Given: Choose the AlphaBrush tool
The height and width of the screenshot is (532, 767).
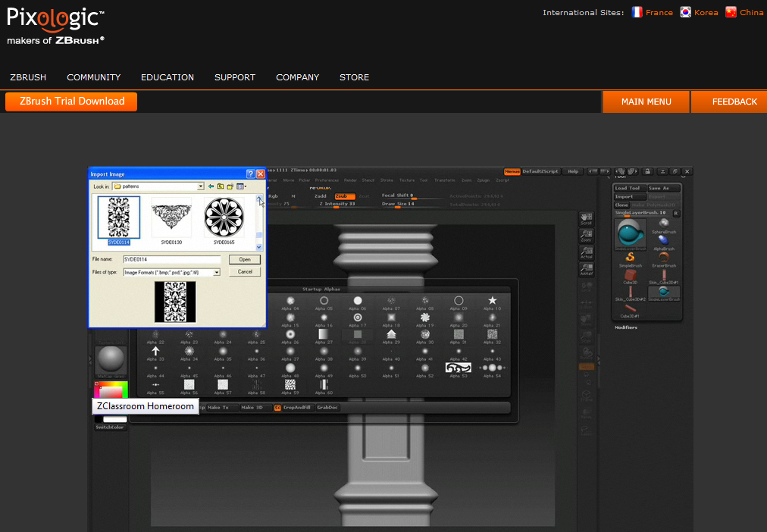Looking at the screenshot, I should 664,242.
